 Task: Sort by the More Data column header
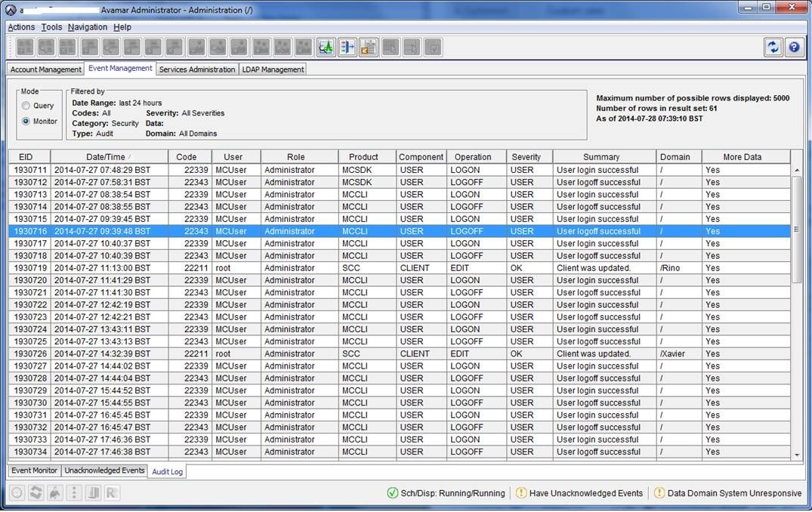click(x=746, y=157)
